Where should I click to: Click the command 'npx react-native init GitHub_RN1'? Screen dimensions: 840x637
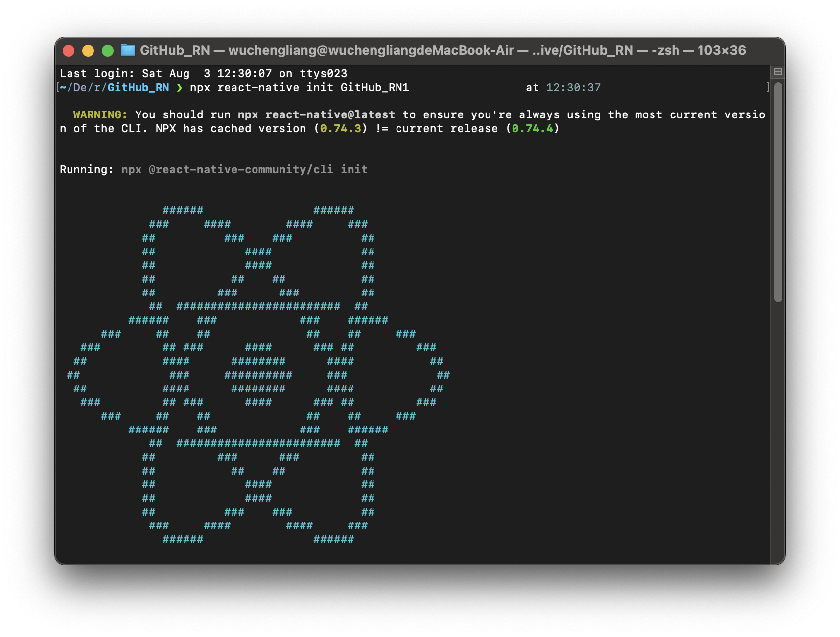[299, 87]
